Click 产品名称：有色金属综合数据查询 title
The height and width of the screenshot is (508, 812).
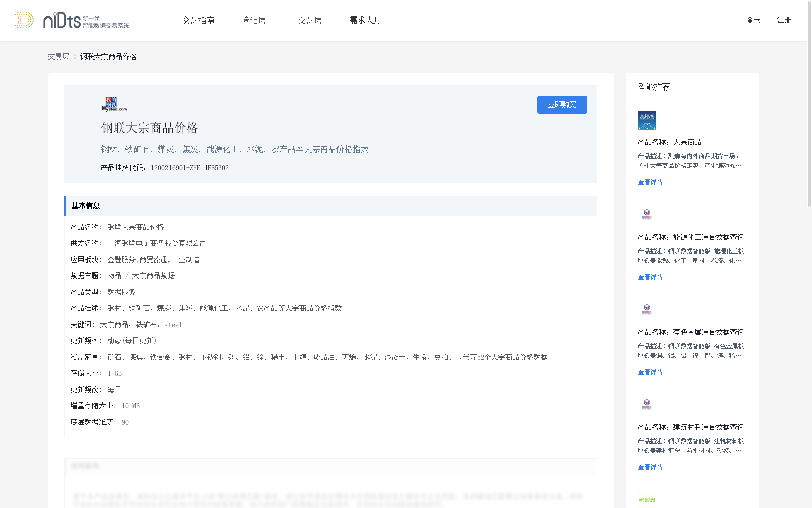point(691,332)
